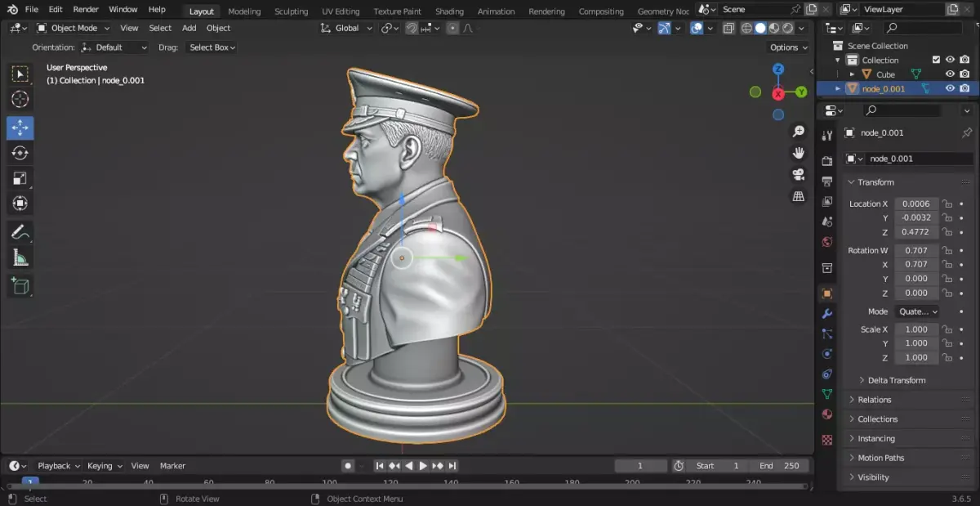
Task: Click the pan view hand icon
Action: 799,153
